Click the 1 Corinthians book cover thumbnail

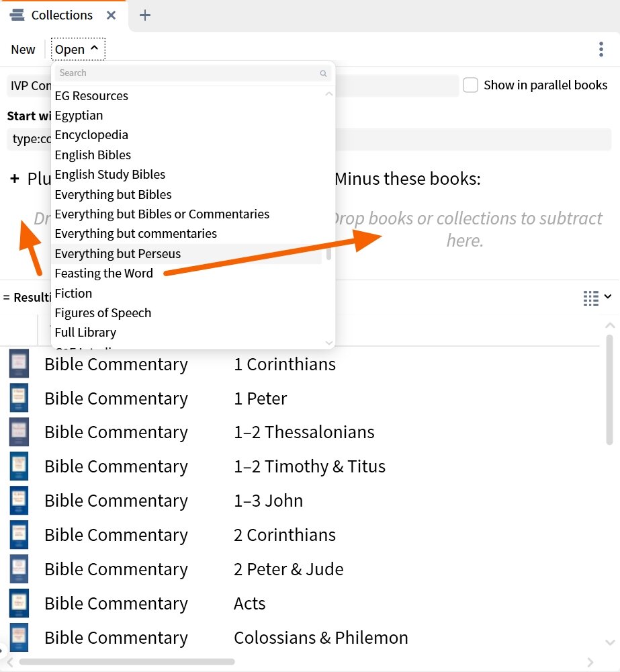19,364
